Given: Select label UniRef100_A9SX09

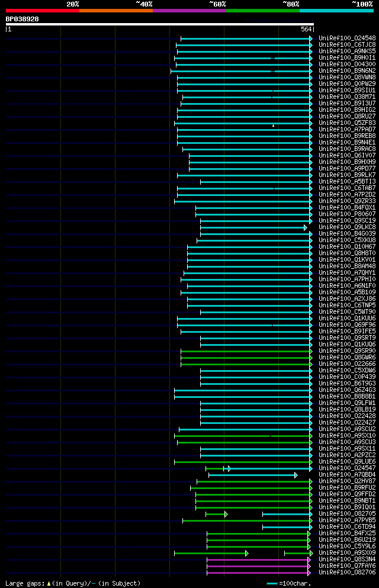Looking at the screenshot, I should [x=347, y=552].
